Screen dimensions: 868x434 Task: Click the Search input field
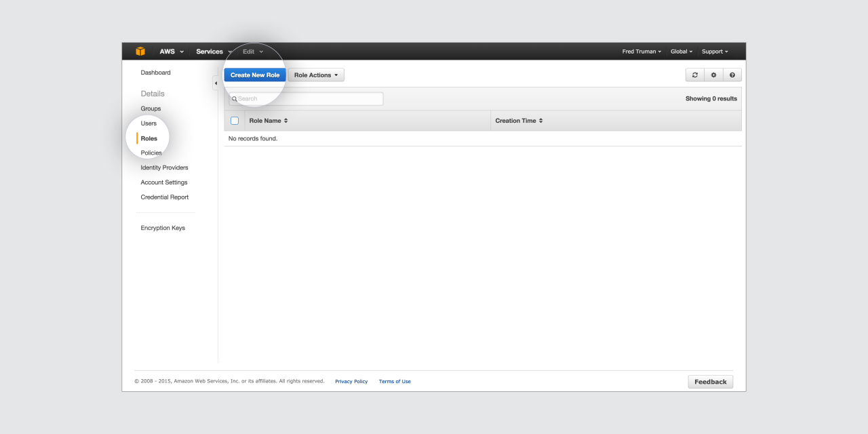pos(307,99)
